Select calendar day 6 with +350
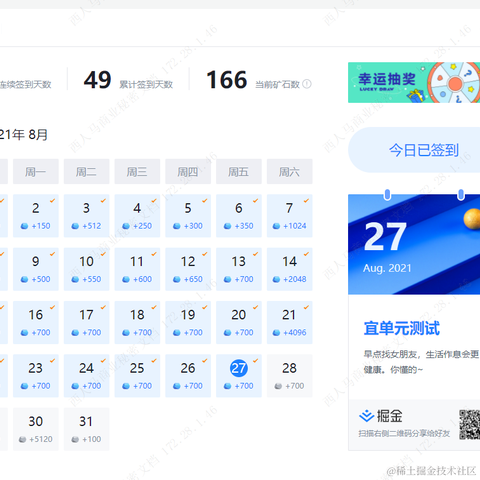Image resolution: width=480 pixels, height=480 pixels. click(x=239, y=216)
